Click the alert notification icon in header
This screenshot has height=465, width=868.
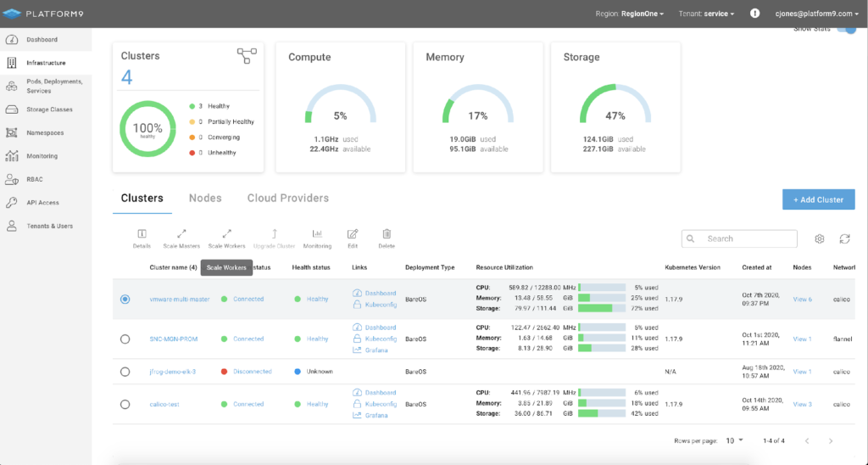pyautogui.click(x=755, y=14)
